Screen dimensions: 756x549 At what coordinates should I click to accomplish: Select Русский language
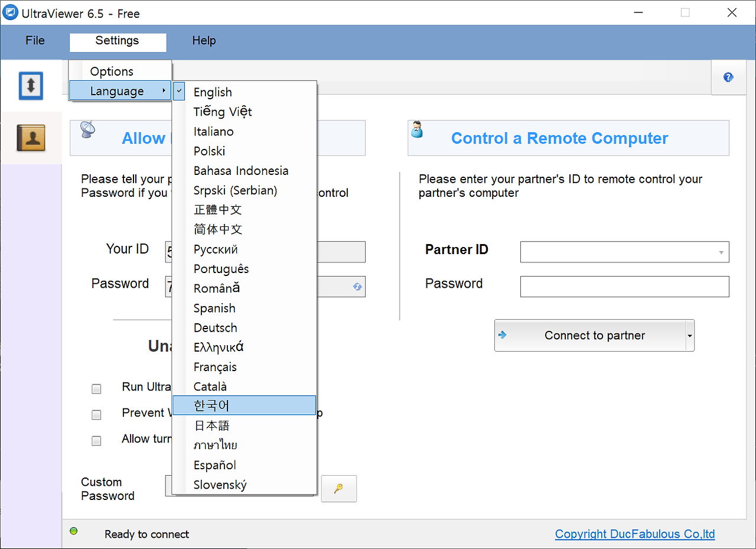pyautogui.click(x=245, y=249)
